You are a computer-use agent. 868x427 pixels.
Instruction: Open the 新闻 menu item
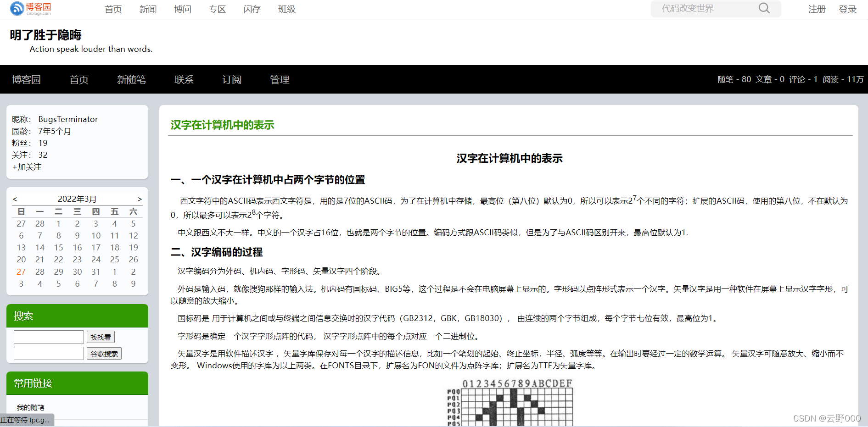(148, 9)
